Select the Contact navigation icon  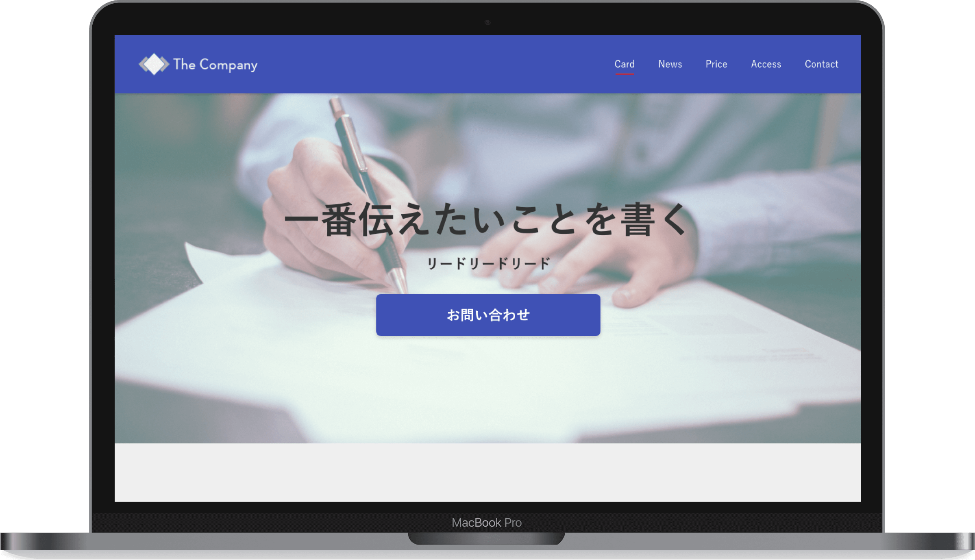[x=821, y=63]
